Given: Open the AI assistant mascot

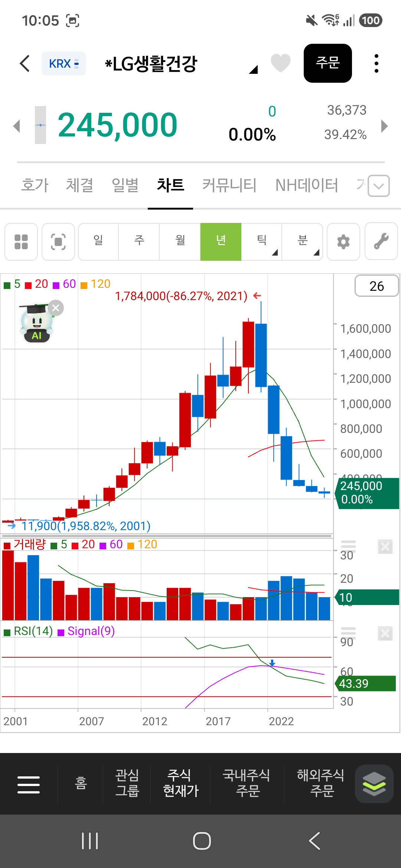Looking at the screenshot, I should click(36, 324).
